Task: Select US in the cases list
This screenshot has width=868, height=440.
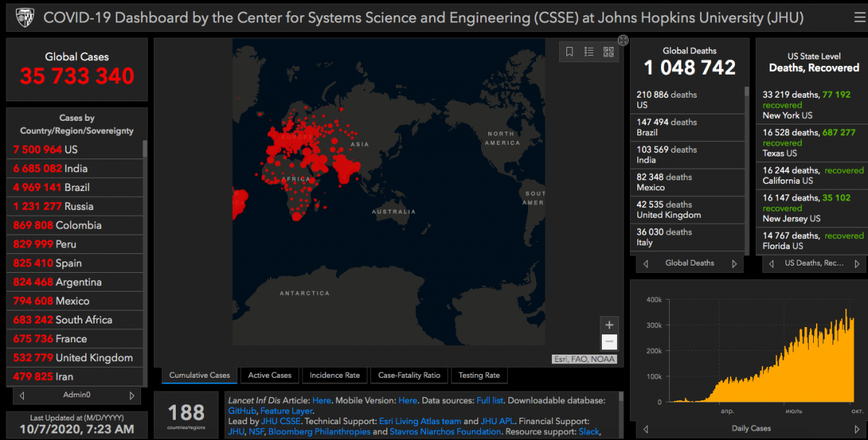Action: point(76,150)
